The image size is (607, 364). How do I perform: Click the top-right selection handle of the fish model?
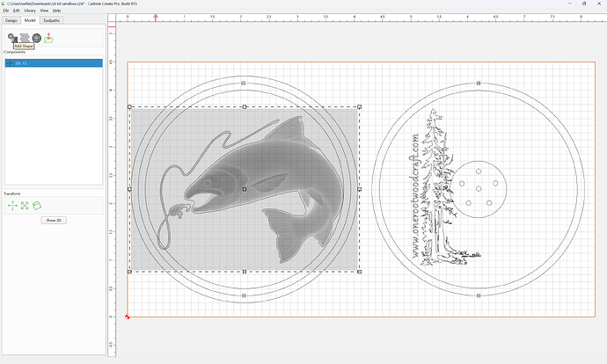tap(359, 106)
